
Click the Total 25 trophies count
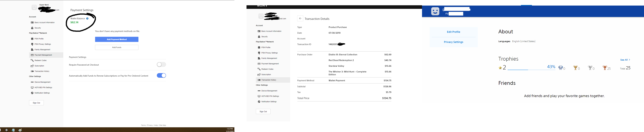tap(625, 68)
